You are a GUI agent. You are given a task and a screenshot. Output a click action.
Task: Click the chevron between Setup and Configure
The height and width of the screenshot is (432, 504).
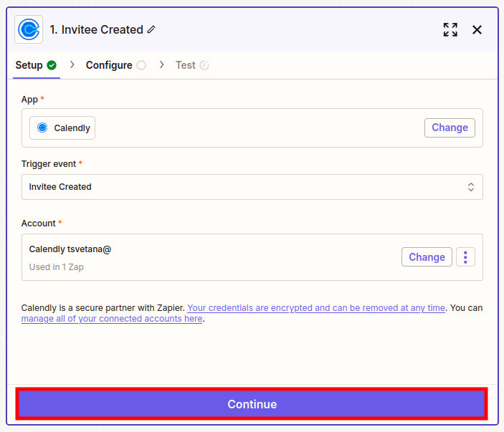point(72,65)
